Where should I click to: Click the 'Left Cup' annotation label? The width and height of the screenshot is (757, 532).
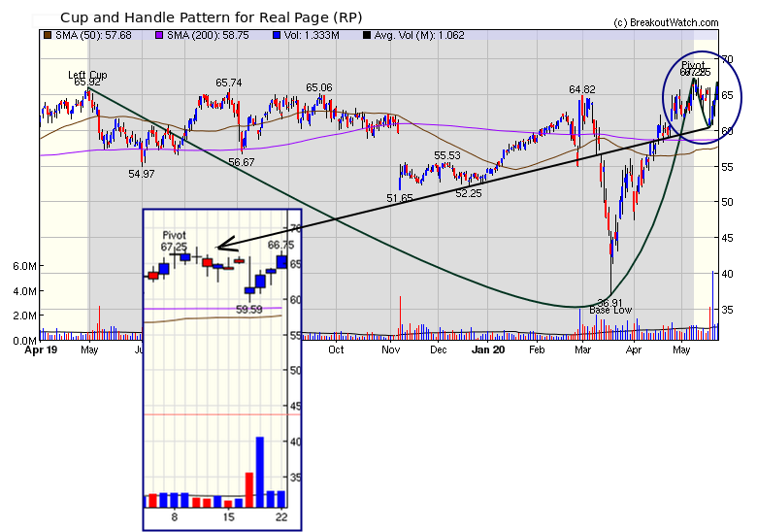87,75
